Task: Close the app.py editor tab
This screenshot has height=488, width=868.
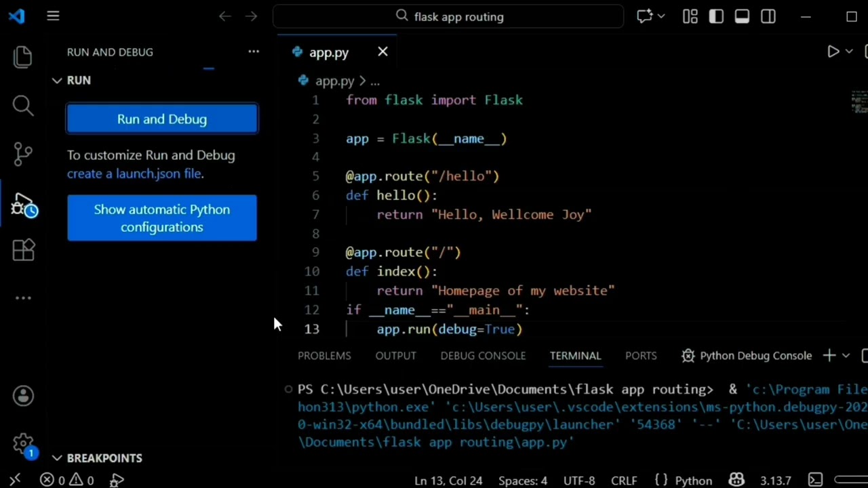Action: coord(382,52)
